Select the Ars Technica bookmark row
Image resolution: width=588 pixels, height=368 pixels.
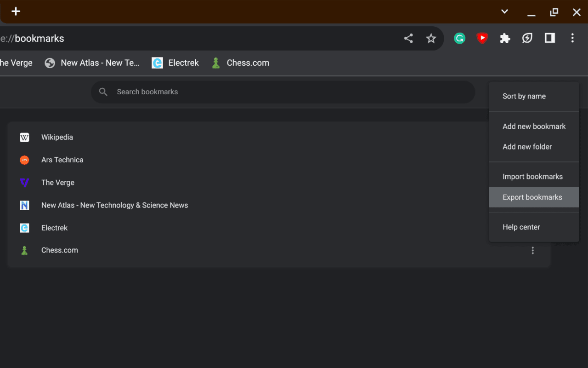coord(279,160)
